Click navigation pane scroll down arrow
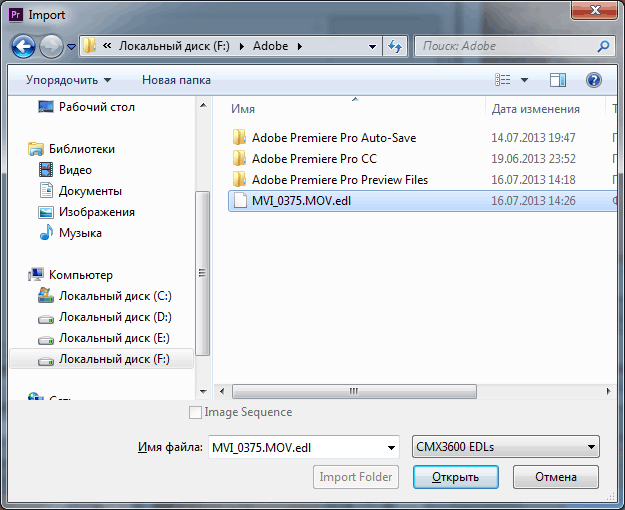 click(203, 392)
